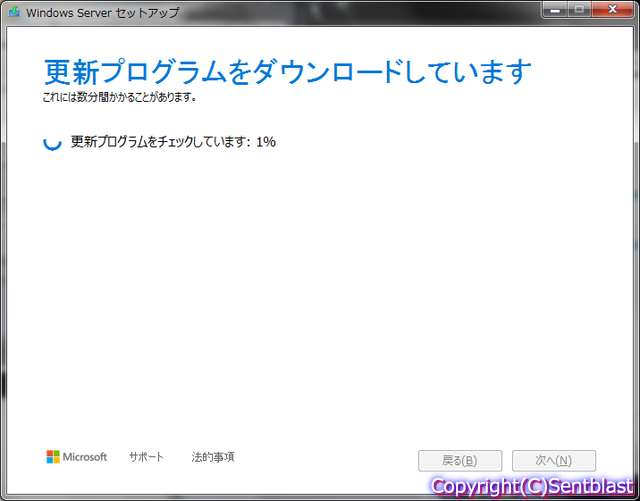The image size is (640, 501).
Task: Minimize the setup window
Action: coord(555,10)
